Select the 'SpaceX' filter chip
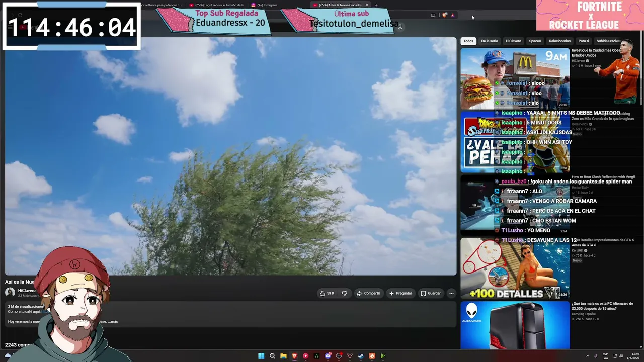The width and height of the screenshot is (644, 362). (x=535, y=41)
